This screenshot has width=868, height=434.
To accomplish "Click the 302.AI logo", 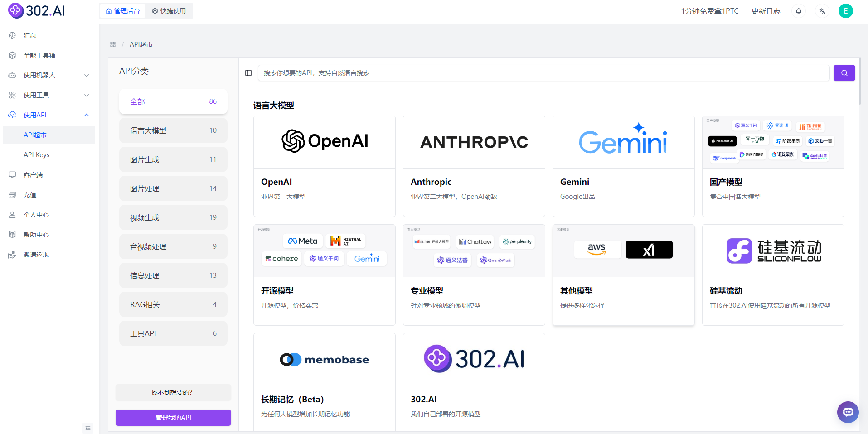I will 37,10.
